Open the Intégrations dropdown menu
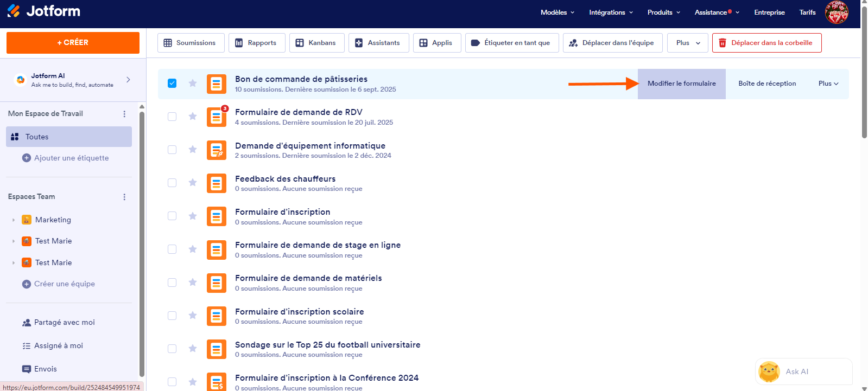Screen dimensions: 868x391 point(611,12)
